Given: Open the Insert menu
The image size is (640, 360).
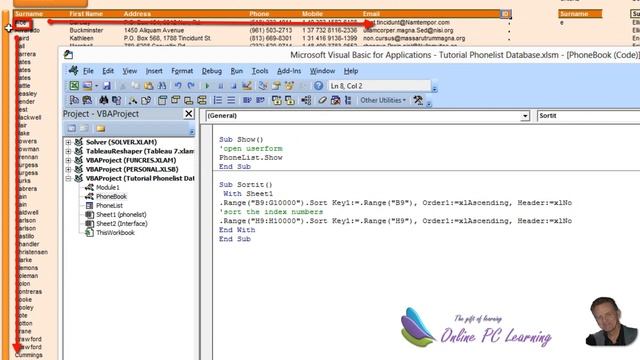Looking at the screenshot, I should pyautogui.click(x=154, y=71).
